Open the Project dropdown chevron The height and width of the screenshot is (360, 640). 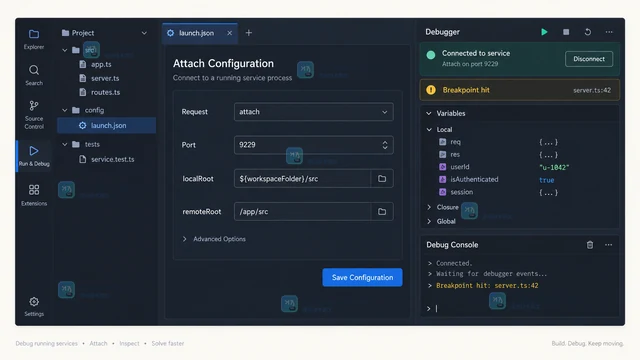144,33
